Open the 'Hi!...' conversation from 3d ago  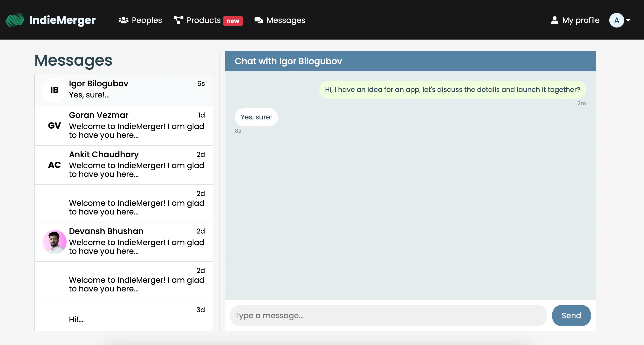123,315
